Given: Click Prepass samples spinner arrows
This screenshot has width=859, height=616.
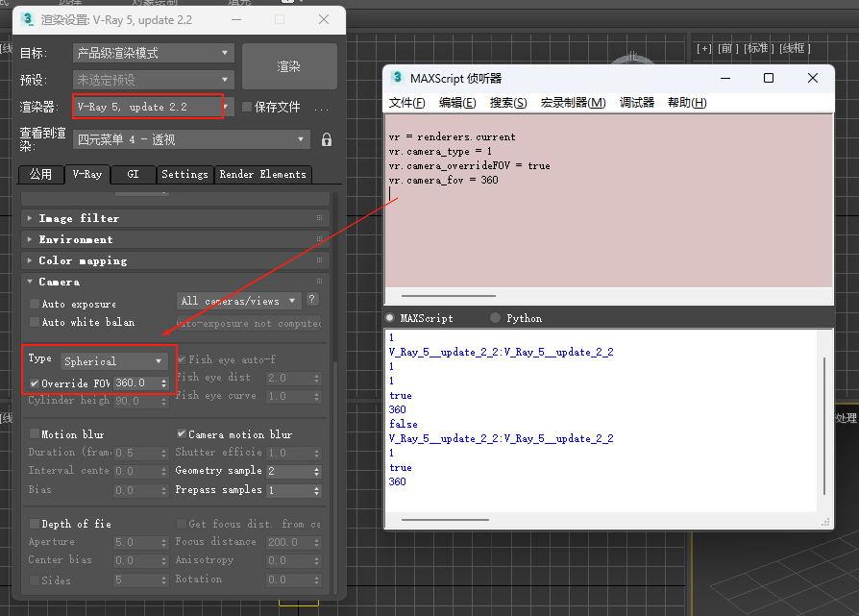Looking at the screenshot, I should 317,490.
